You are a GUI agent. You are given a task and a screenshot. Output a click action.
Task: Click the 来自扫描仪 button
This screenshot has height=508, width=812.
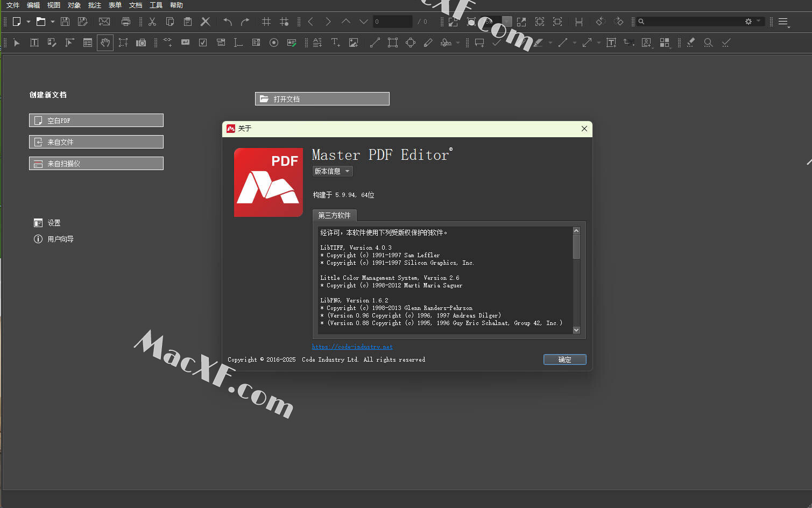[x=96, y=164]
